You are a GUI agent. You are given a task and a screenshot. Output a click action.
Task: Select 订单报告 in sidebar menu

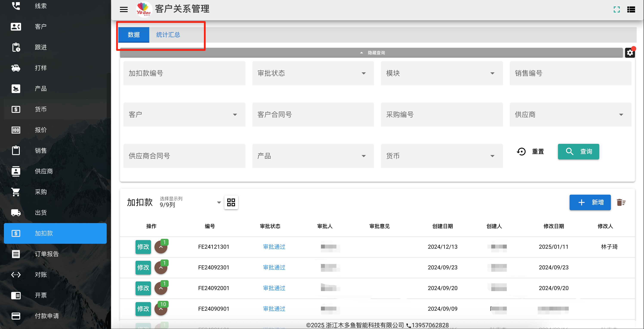(x=55, y=254)
